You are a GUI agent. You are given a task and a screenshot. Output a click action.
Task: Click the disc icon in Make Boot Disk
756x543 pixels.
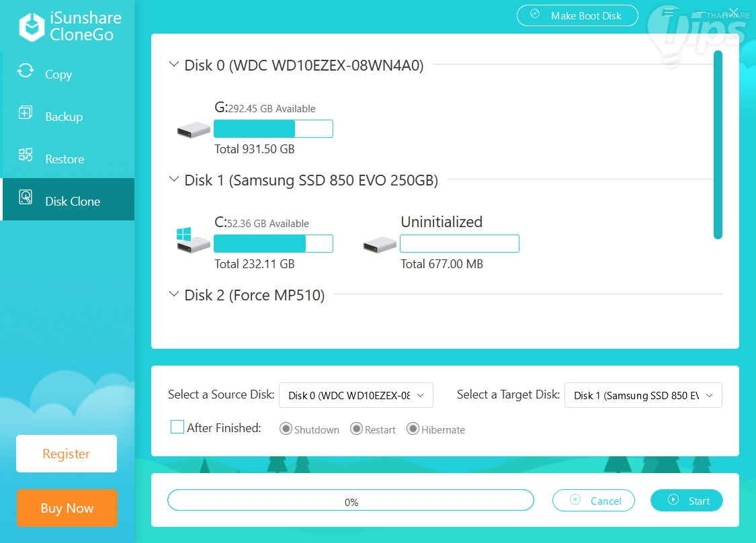[535, 13]
